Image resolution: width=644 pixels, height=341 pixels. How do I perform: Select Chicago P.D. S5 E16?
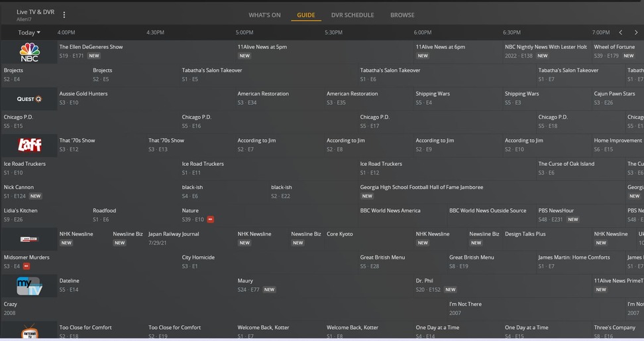[269, 122]
